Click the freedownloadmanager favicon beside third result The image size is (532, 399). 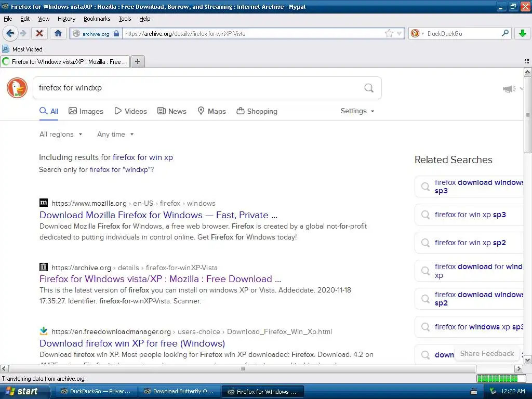pos(44,331)
